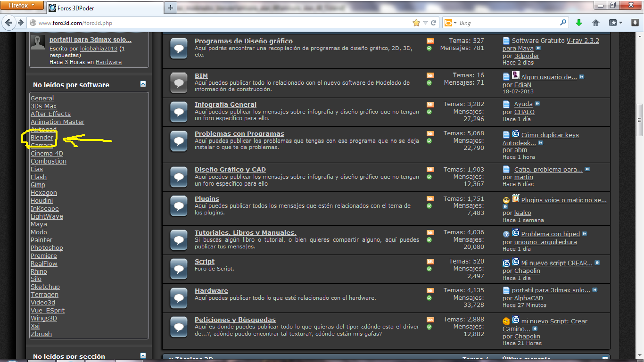The width and height of the screenshot is (644, 362).
Task: Open the Problemas con Programas forum
Action: click(239, 134)
